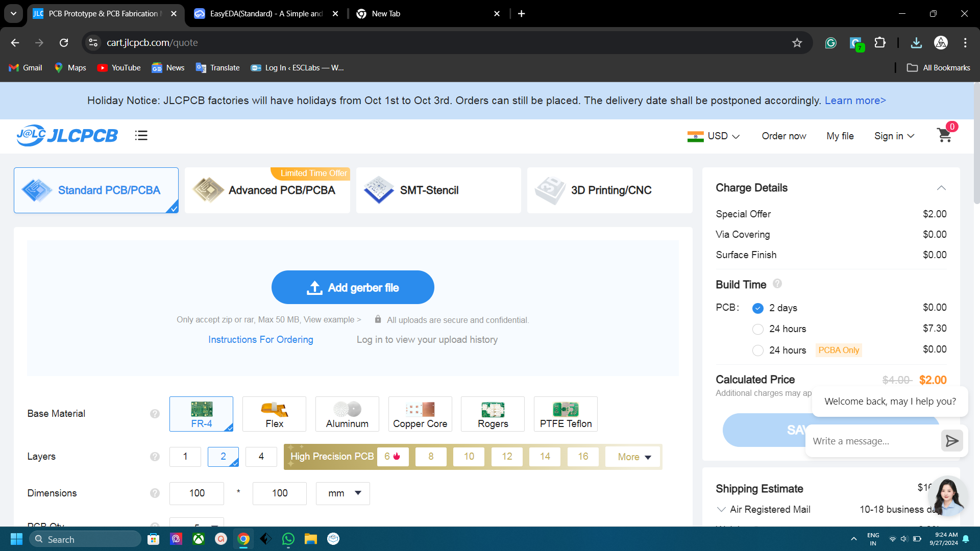Screen dimensions: 980x551
Task: Select the Rogers material icon
Action: coord(493,414)
